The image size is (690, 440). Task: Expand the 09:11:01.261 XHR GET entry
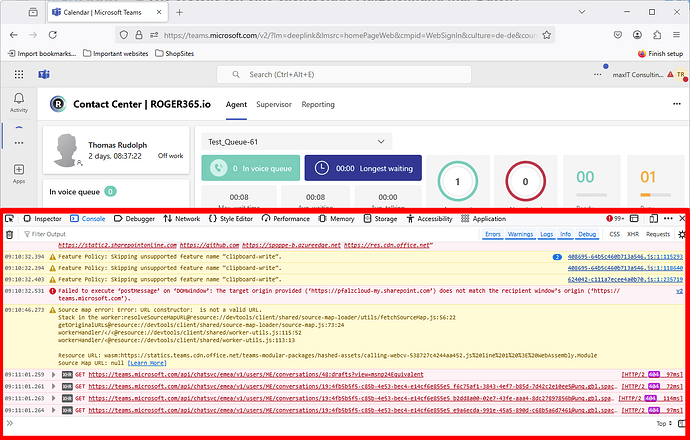click(54, 386)
